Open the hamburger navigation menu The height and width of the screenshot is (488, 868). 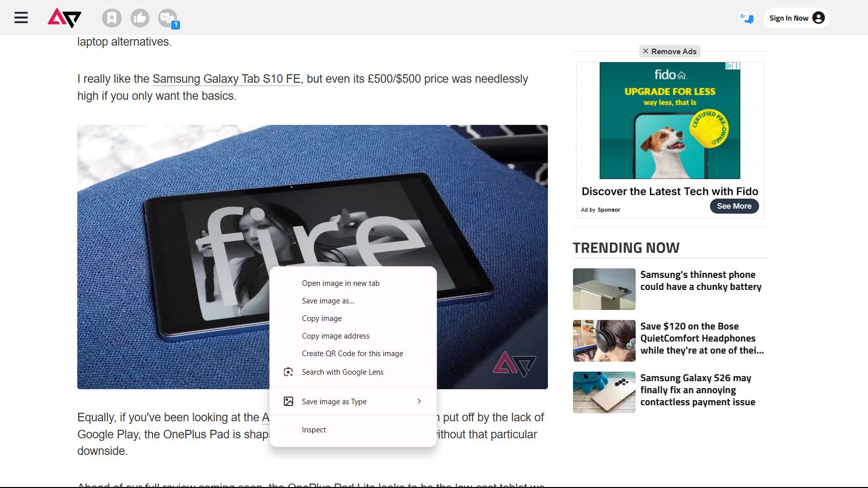(21, 18)
